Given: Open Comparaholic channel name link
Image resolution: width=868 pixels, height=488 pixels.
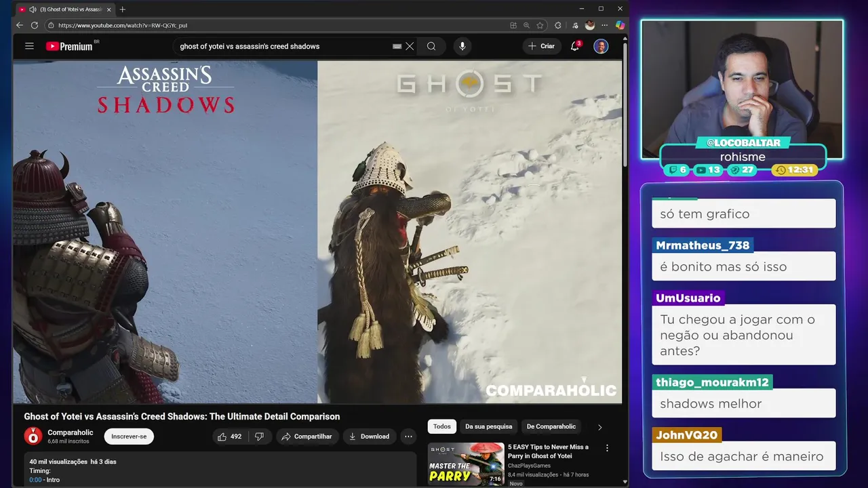Looking at the screenshot, I should pyautogui.click(x=71, y=432).
